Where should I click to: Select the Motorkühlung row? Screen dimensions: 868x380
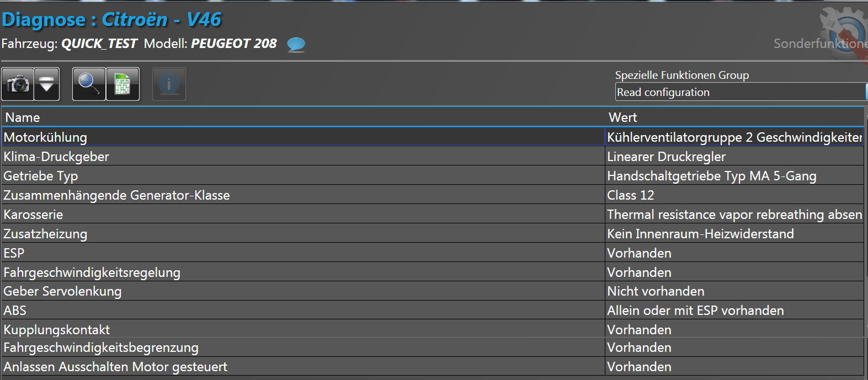45,137
